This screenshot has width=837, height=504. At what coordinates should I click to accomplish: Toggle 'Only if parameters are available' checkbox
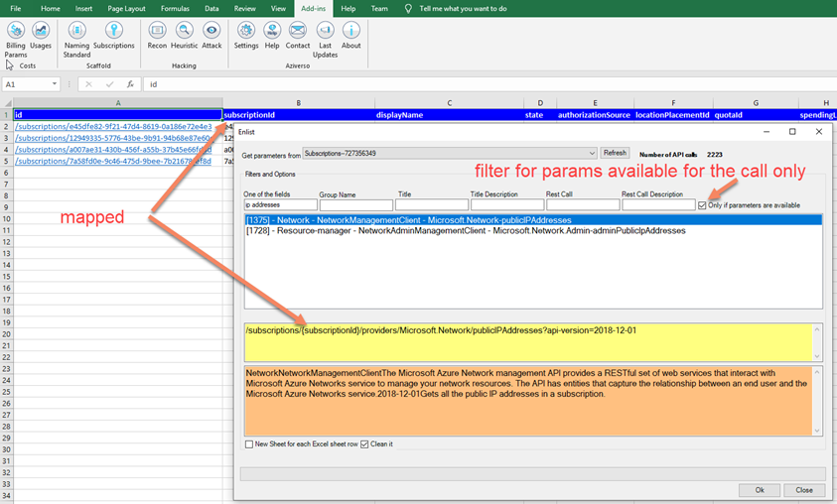(703, 205)
